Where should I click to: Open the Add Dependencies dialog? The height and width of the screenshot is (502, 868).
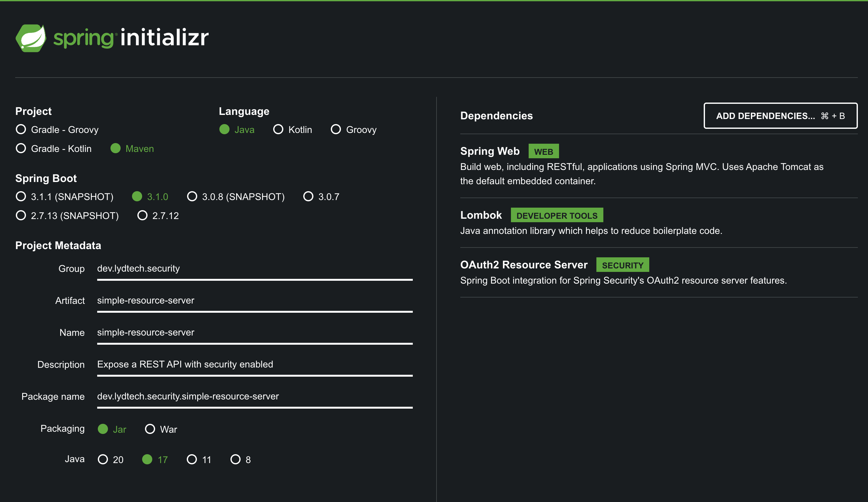click(780, 116)
